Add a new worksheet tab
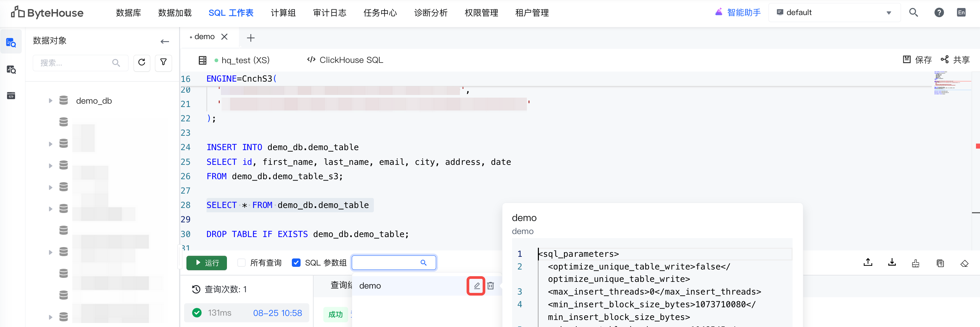This screenshot has height=327, width=980. (x=251, y=38)
